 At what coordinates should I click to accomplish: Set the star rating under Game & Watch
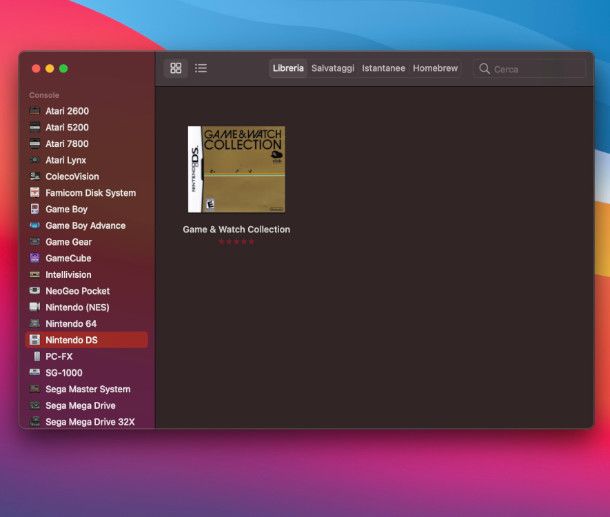click(x=237, y=242)
